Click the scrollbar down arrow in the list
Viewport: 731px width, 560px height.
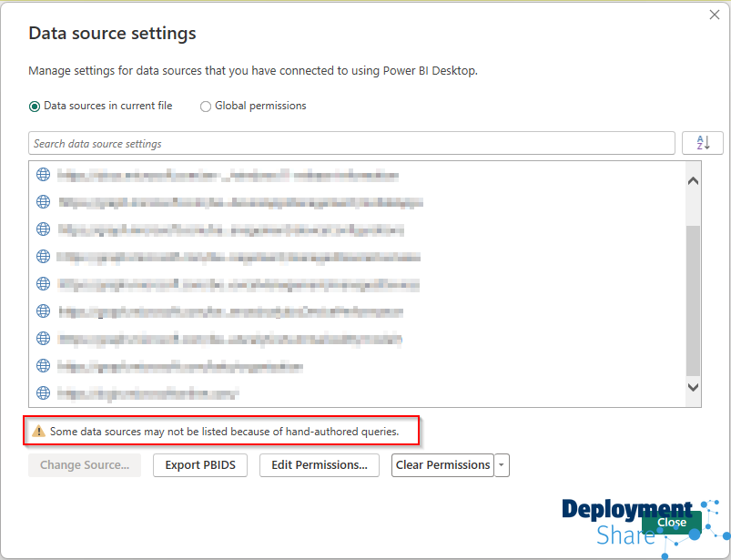pyautogui.click(x=694, y=387)
